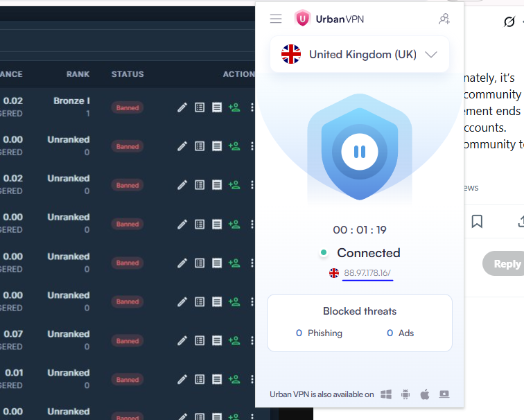
Task: Click the Blocked threats heading
Action: [x=360, y=311]
